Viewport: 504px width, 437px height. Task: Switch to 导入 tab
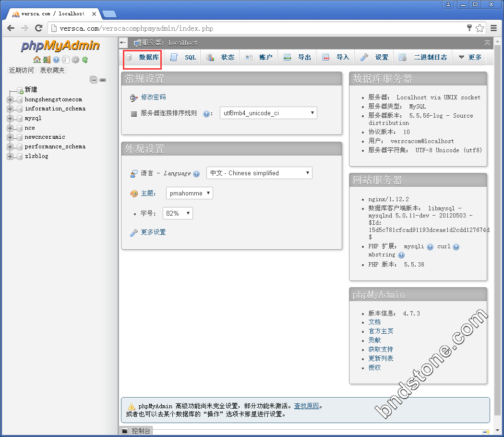(335, 57)
